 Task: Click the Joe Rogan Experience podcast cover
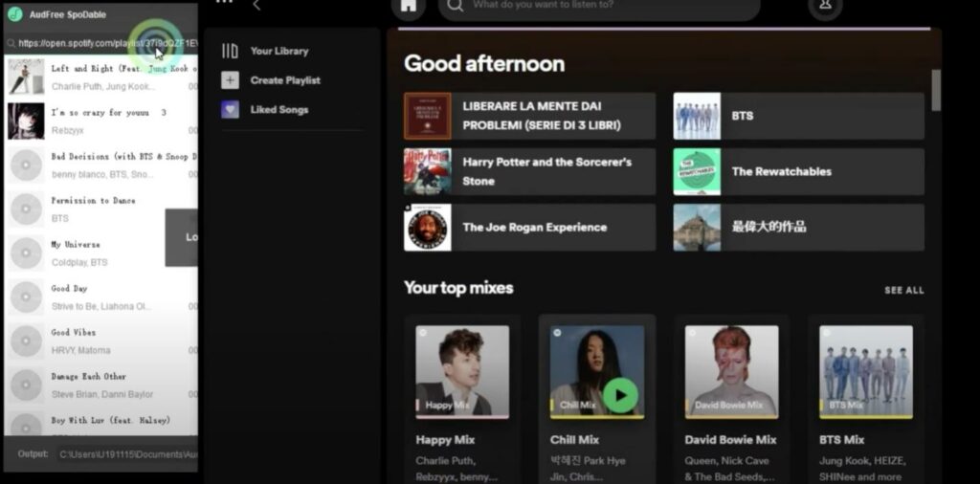428,228
